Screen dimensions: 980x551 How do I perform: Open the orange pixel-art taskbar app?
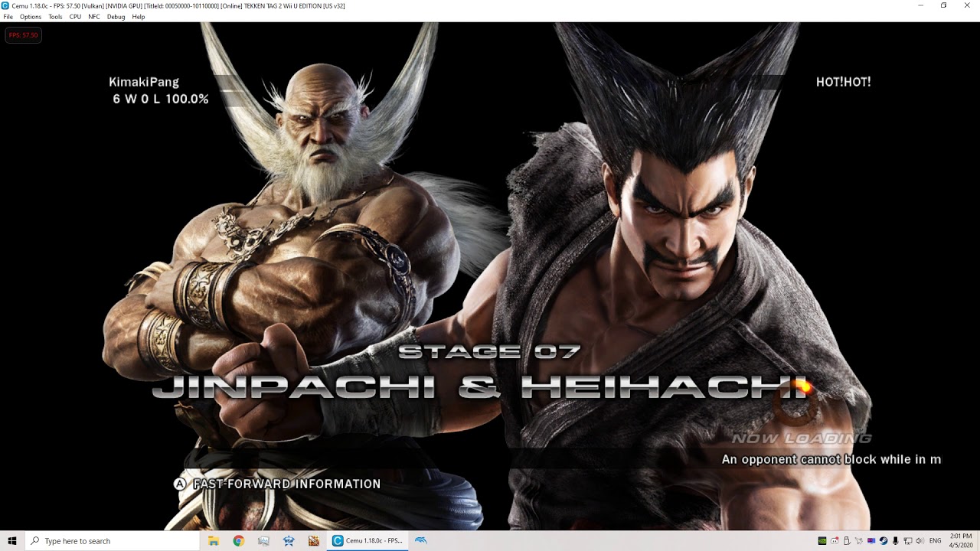click(314, 541)
